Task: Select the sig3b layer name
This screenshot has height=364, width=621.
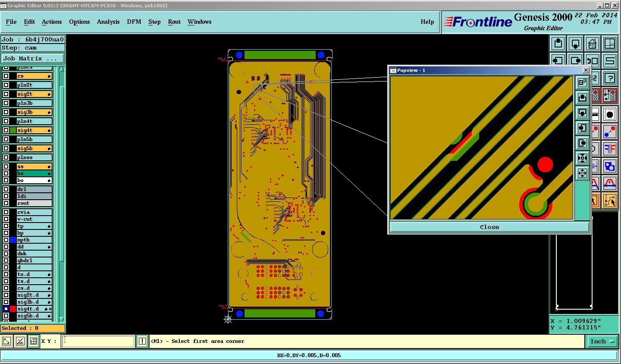Action: tap(34, 112)
